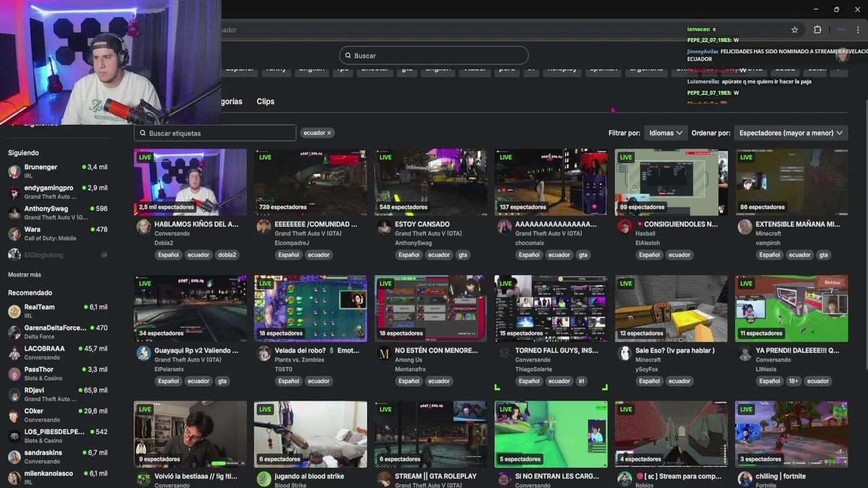868x488 pixels.
Task: Select the AnthonySwag row in the Siguiendo sidebar
Action: pos(58,212)
